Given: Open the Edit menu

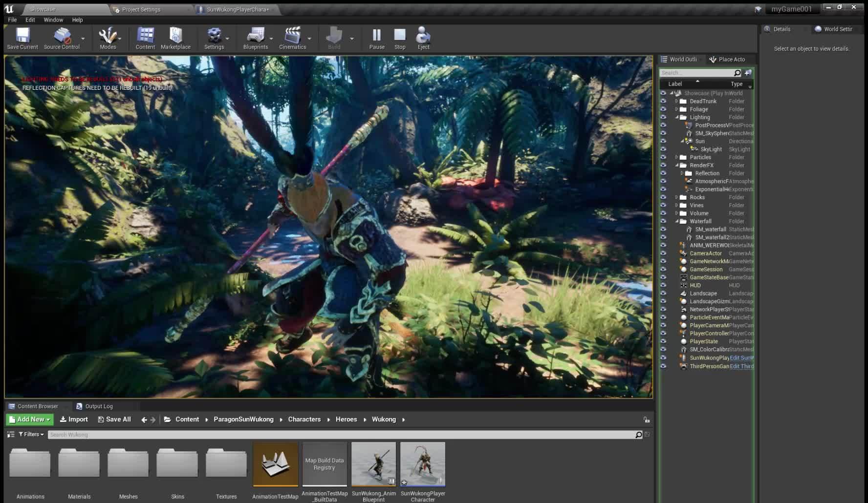Looking at the screenshot, I should (30, 20).
